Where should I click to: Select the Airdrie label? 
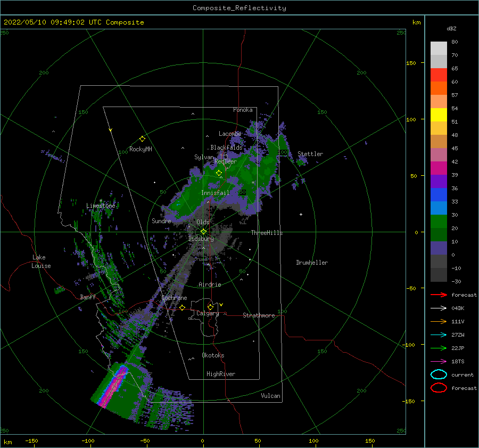tap(210, 284)
